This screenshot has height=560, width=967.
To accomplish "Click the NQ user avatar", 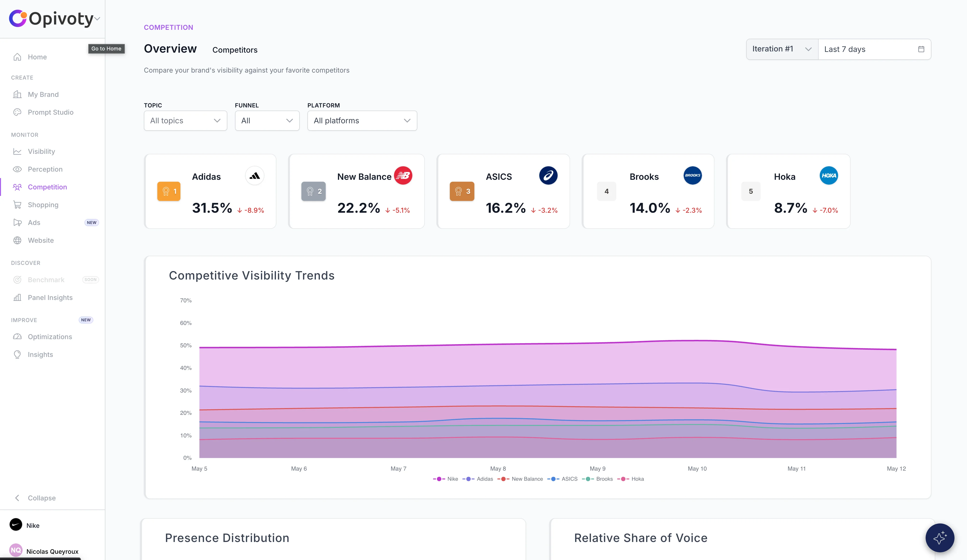I will pos(16,550).
